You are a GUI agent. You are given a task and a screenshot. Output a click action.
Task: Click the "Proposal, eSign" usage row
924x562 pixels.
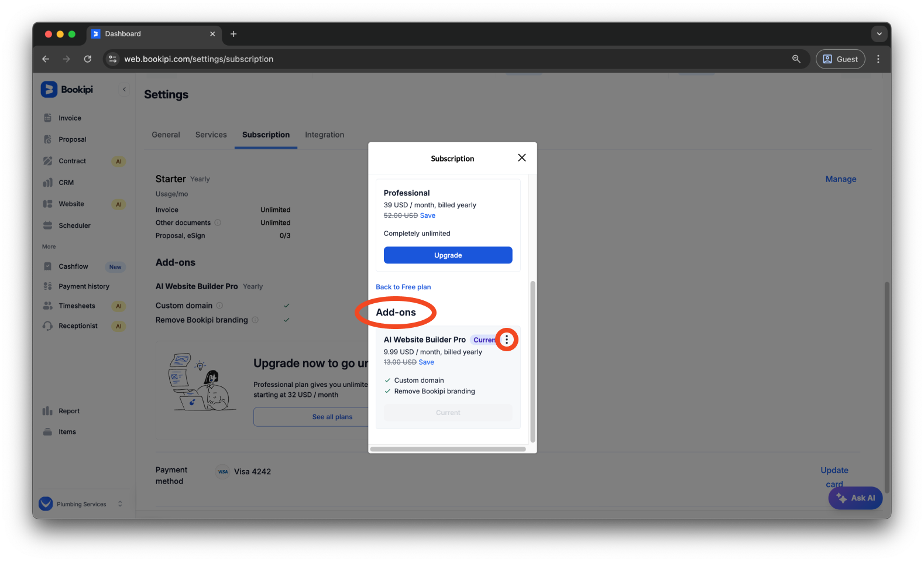[223, 235]
